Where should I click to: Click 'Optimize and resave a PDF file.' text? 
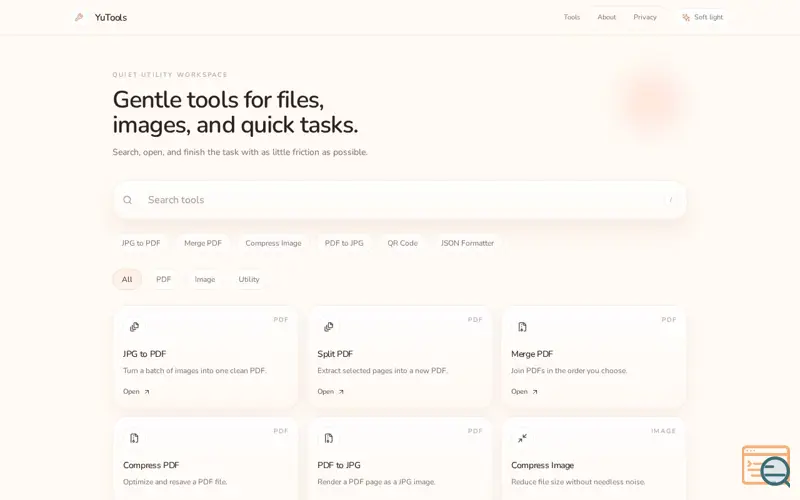tap(175, 482)
